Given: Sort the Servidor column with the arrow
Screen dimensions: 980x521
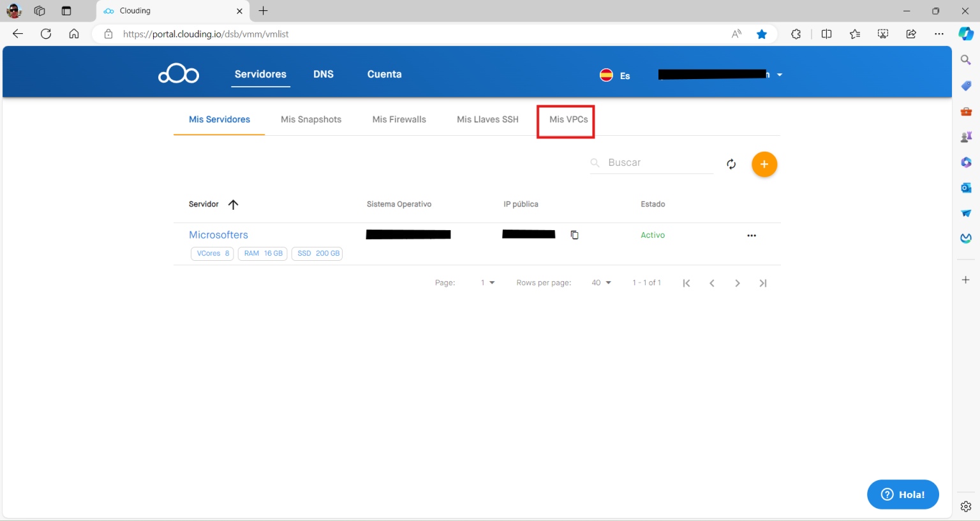Looking at the screenshot, I should click(x=233, y=204).
